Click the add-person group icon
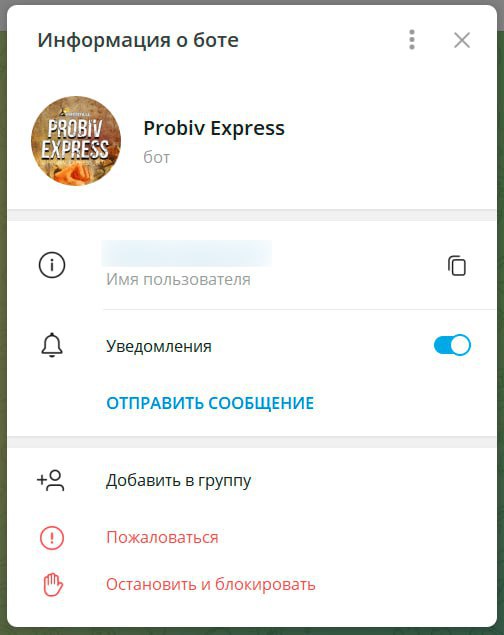Screen dimensions: 504x635 pyautogui.click(x=51, y=480)
